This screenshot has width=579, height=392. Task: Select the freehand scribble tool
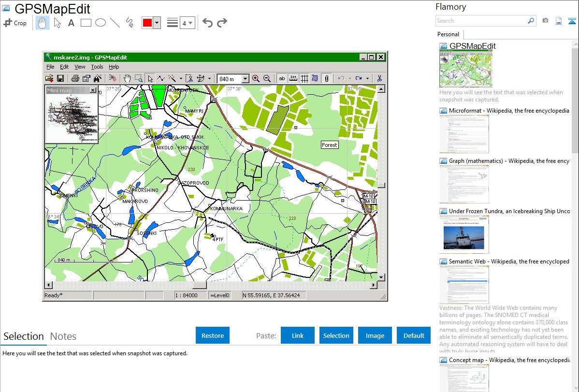(x=130, y=23)
